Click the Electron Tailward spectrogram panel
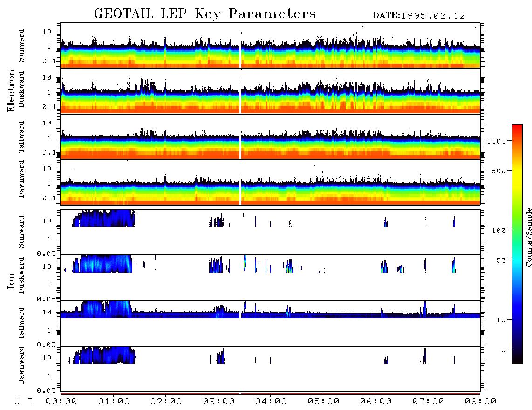Image resolution: width=532 pixels, height=410 pixels. click(x=270, y=137)
